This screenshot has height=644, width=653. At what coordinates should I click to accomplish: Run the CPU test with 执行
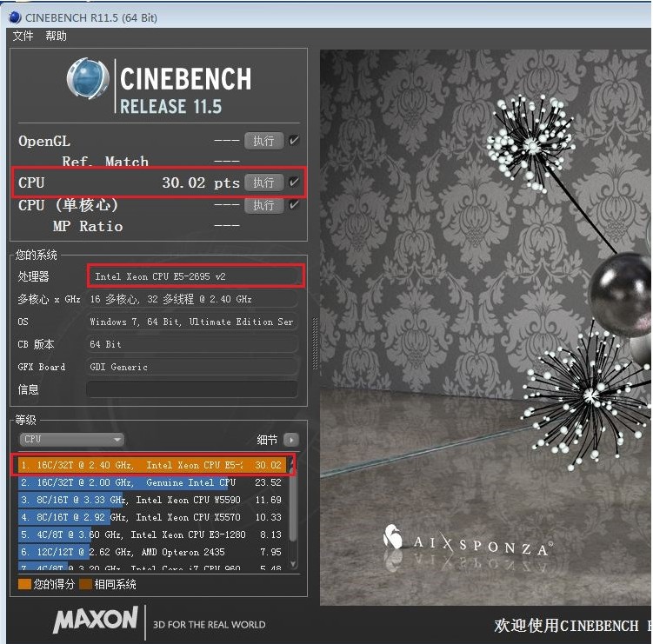[263, 183]
